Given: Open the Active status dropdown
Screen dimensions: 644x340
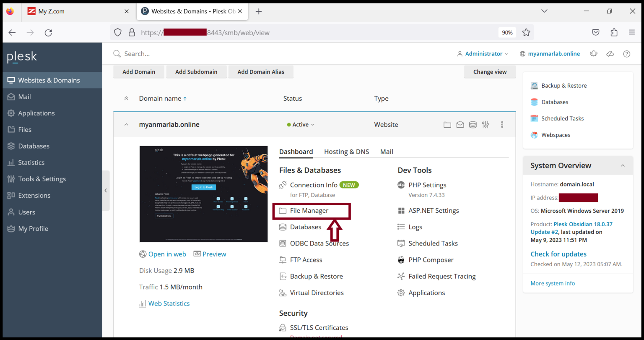Looking at the screenshot, I should (301, 125).
